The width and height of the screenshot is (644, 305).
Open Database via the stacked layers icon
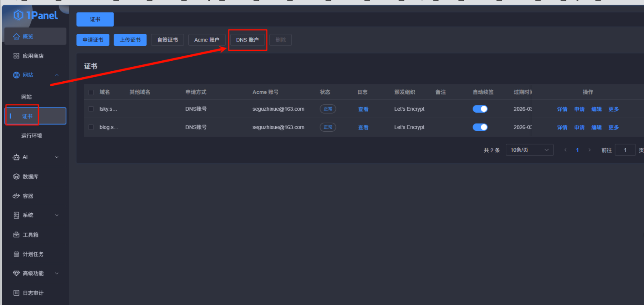(x=17, y=177)
